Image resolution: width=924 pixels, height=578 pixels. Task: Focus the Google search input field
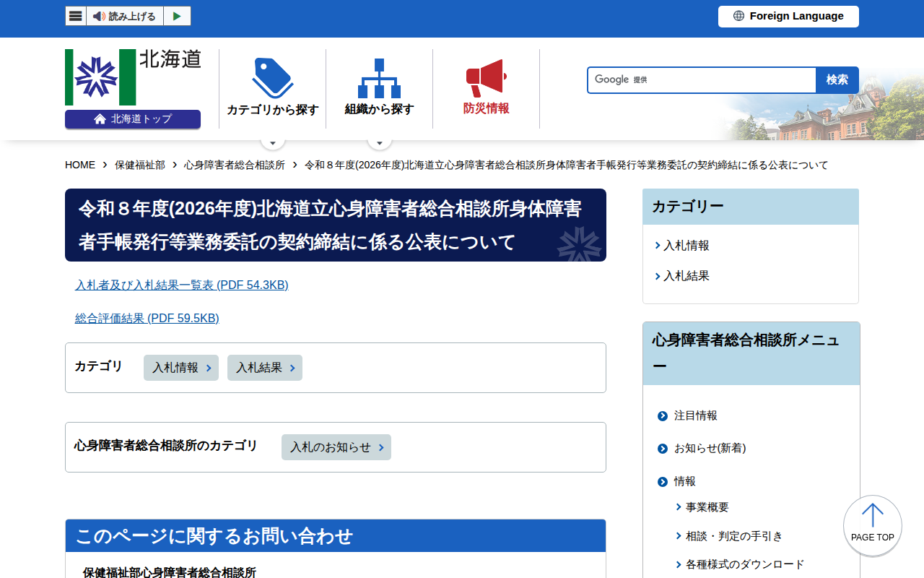tap(702, 79)
